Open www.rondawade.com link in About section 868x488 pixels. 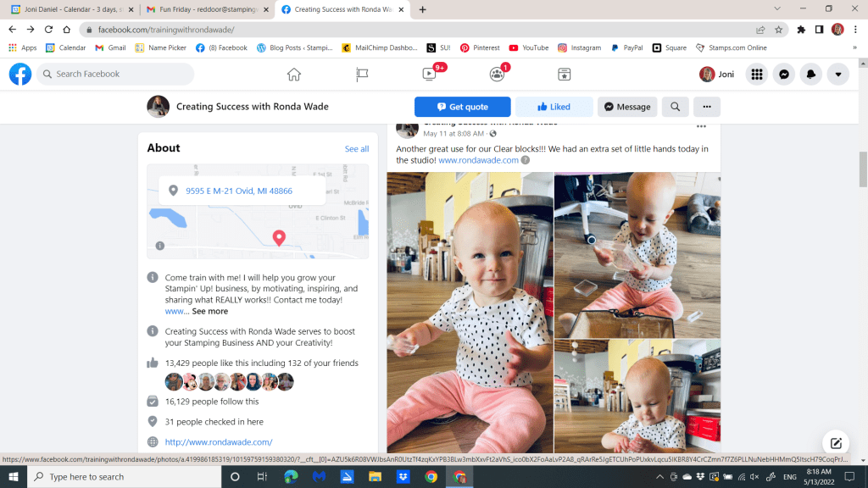click(x=218, y=441)
